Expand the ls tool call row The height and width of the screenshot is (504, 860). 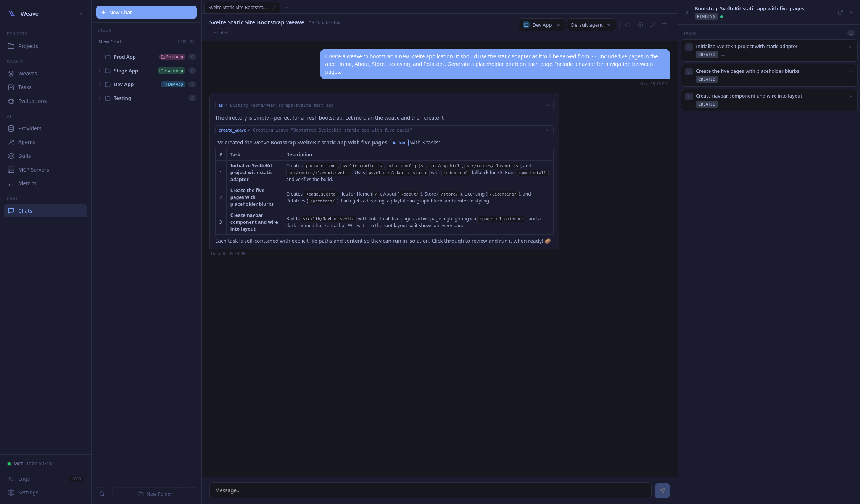(x=384, y=105)
